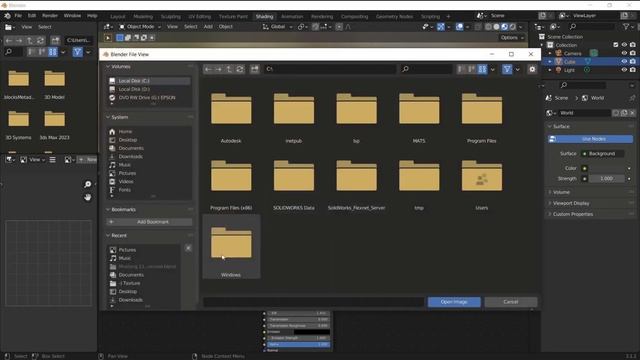Image resolution: width=640 pixels, height=360 pixels.
Task: Create new folder in File View dialog
Action: pyautogui.click(x=255, y=69)
